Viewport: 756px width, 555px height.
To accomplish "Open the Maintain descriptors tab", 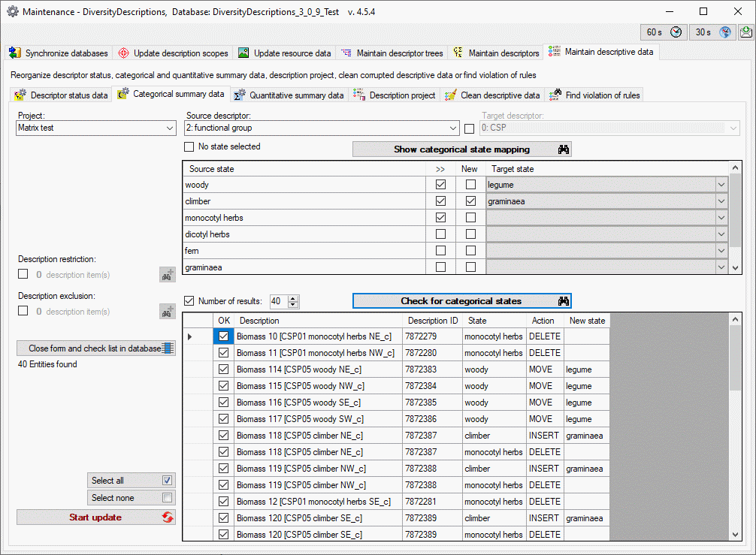I will point(496,53).
